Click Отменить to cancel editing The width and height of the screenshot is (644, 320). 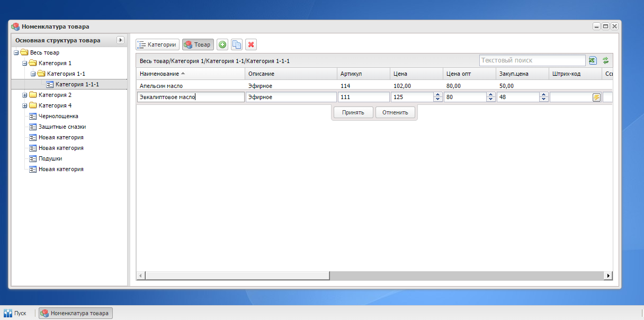395,112
